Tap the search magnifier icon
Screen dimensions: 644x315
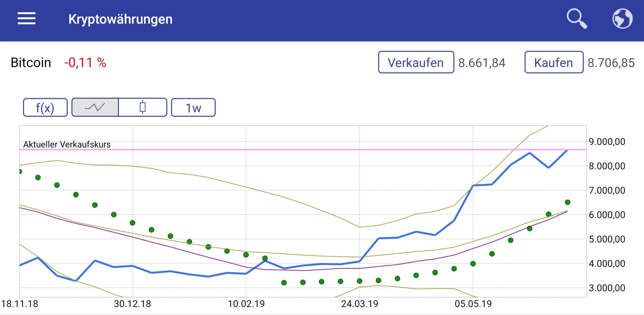click(577, 19)
